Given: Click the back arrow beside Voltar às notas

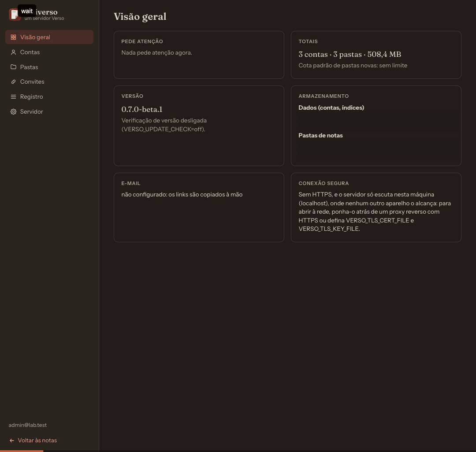Looking at the screenshot, I should 12,441.
